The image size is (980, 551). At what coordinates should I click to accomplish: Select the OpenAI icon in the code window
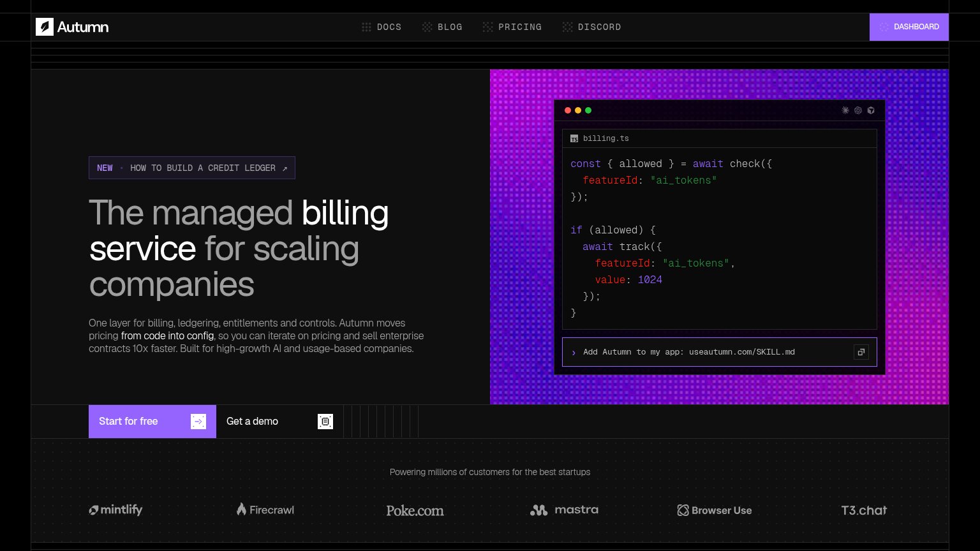point(858,110)
